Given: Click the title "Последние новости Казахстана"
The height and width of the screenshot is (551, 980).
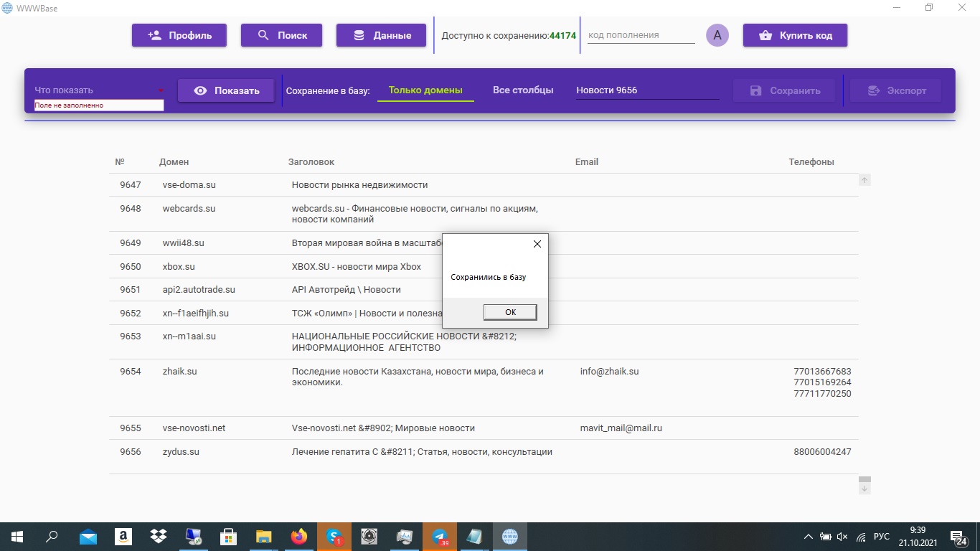Looking at the screenshot, I should (418, 377).
